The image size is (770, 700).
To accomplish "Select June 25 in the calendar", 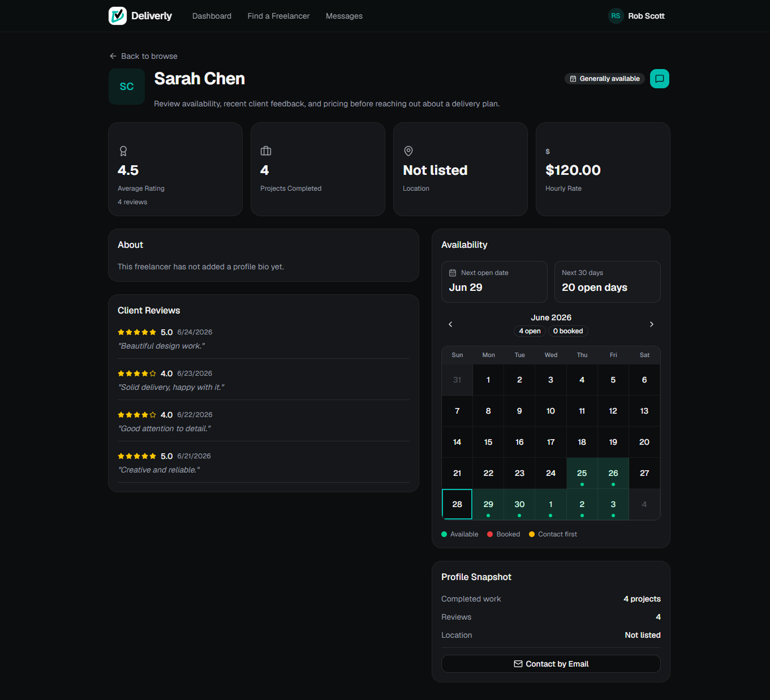I will click(582, 473).
